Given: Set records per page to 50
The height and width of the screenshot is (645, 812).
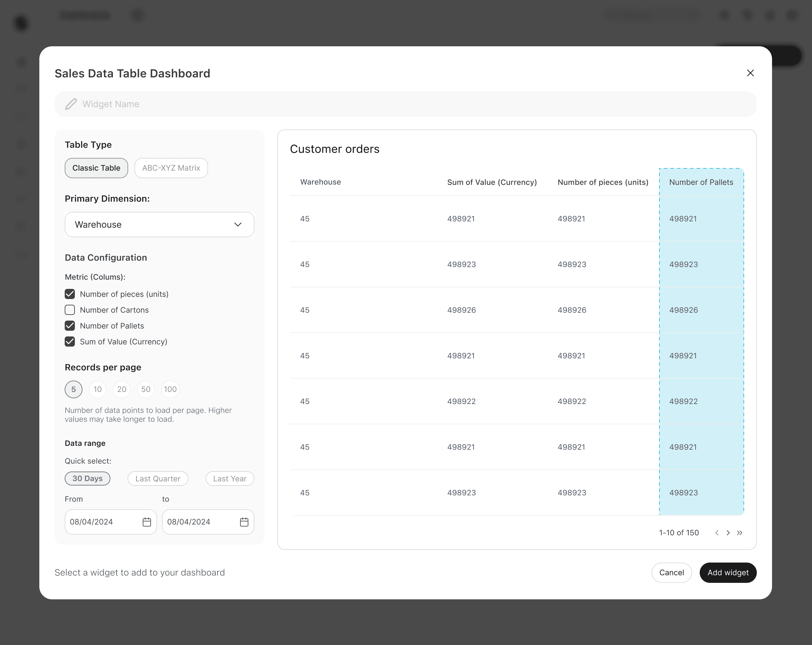Looking at the screenshot, I should pyautogui.click(x=146, y=389).
